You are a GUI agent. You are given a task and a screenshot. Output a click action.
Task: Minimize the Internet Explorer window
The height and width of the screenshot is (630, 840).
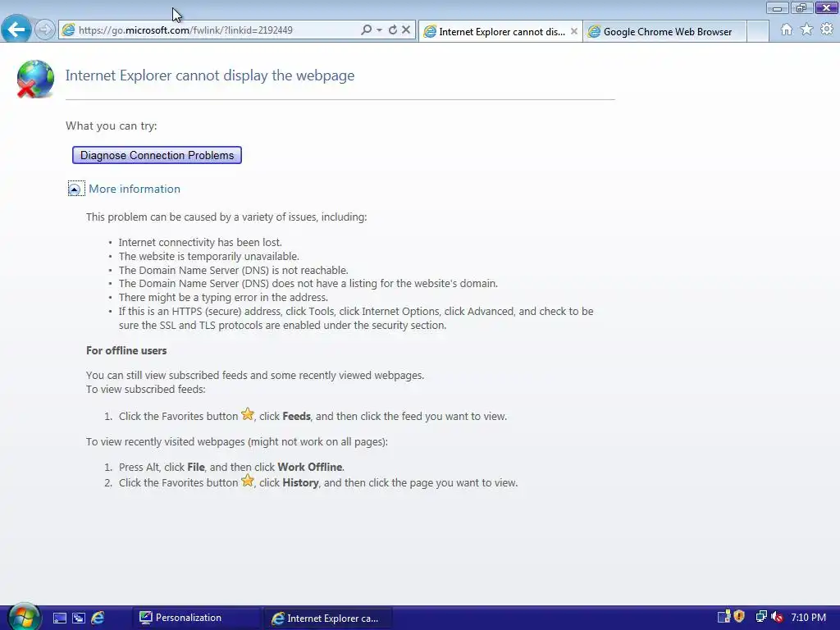777,8
